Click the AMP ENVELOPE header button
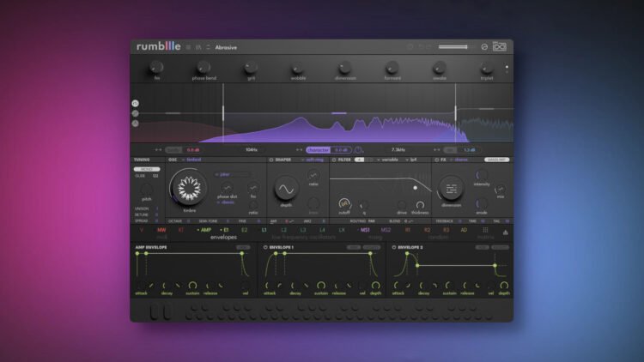This screenshot has height=362, width=644. pyautogui.click(x=243, y=248)
